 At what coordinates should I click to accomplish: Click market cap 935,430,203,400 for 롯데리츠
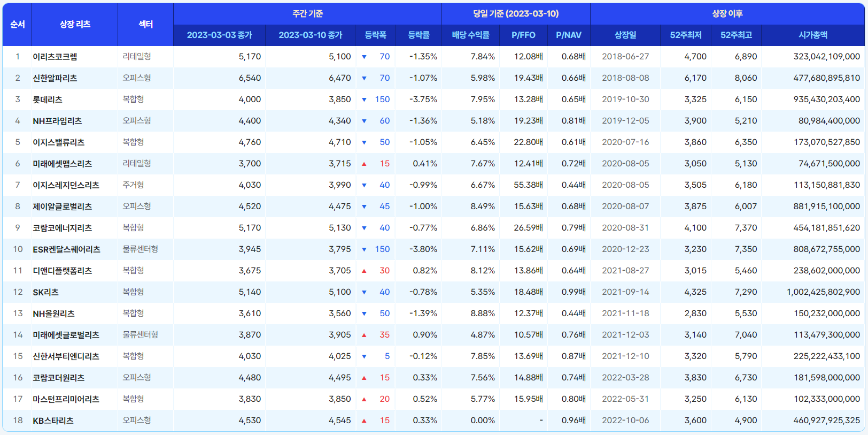(x=827, y=100)
